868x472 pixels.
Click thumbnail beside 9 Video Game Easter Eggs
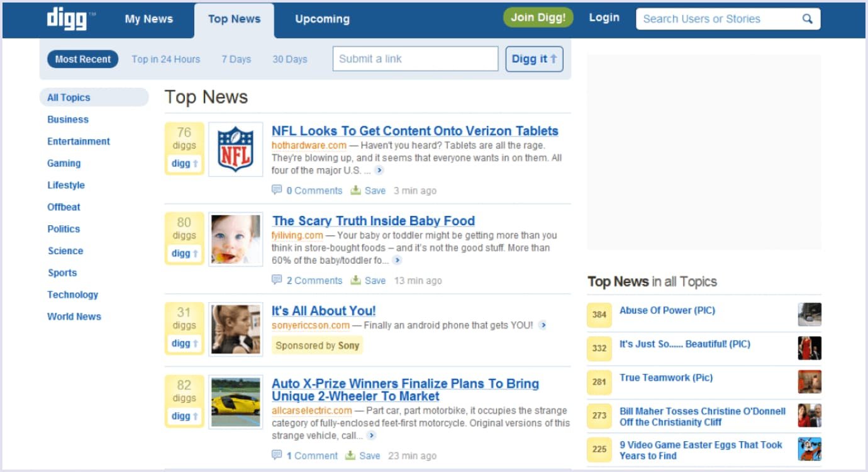coord(810,449)
